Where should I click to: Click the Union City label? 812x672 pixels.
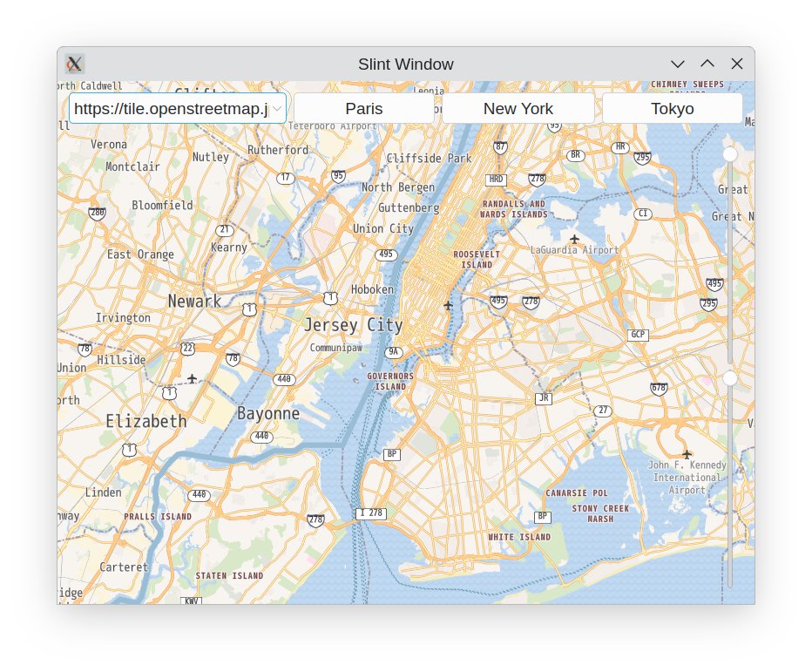pyautogui.click(x=383, y=228)
